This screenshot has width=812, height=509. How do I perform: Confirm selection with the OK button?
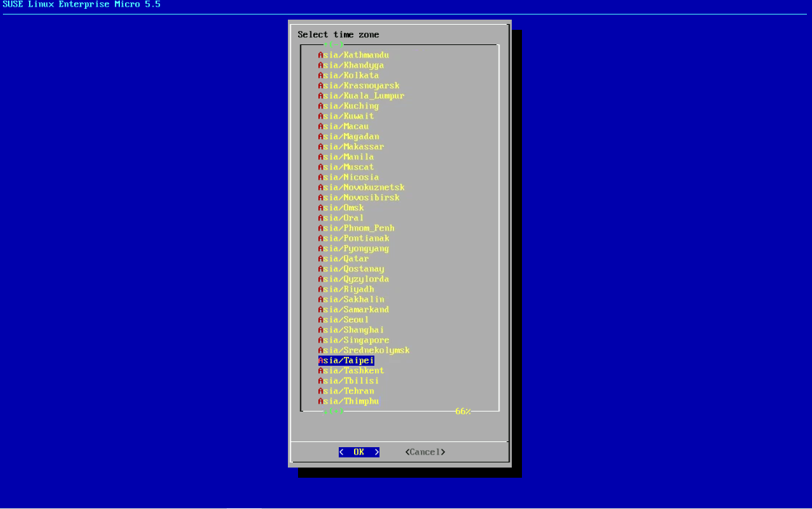tap(359, 452)
